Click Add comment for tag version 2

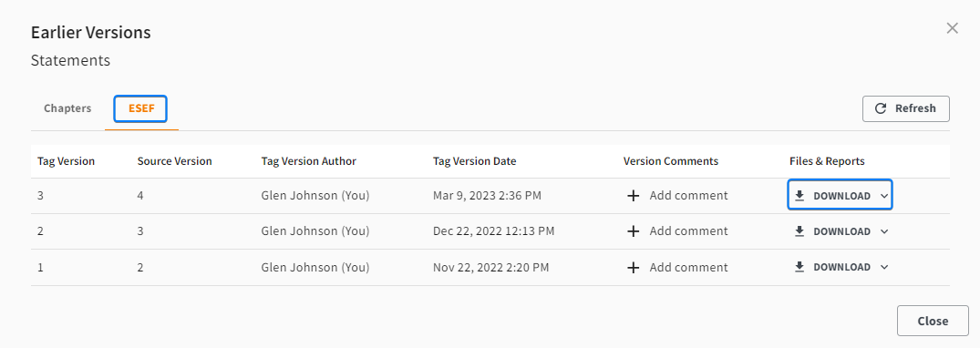(x=688, y=231)
